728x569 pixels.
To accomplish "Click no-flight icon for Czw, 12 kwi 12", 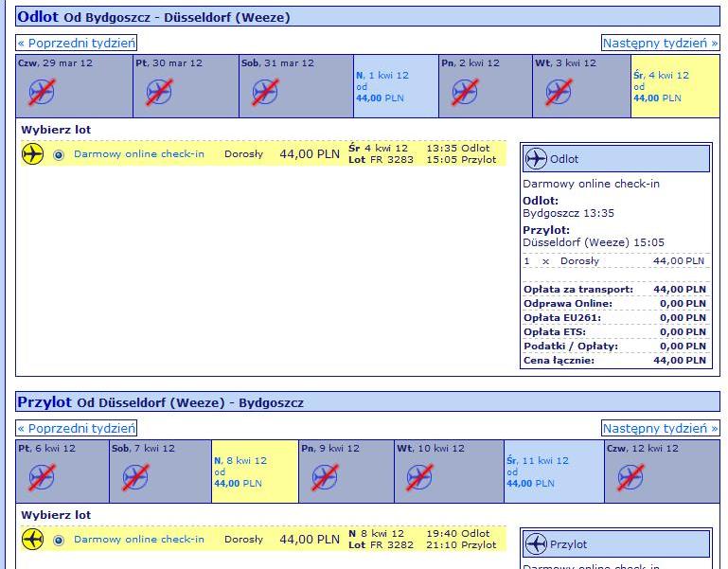I will click(x=630, y=477).
